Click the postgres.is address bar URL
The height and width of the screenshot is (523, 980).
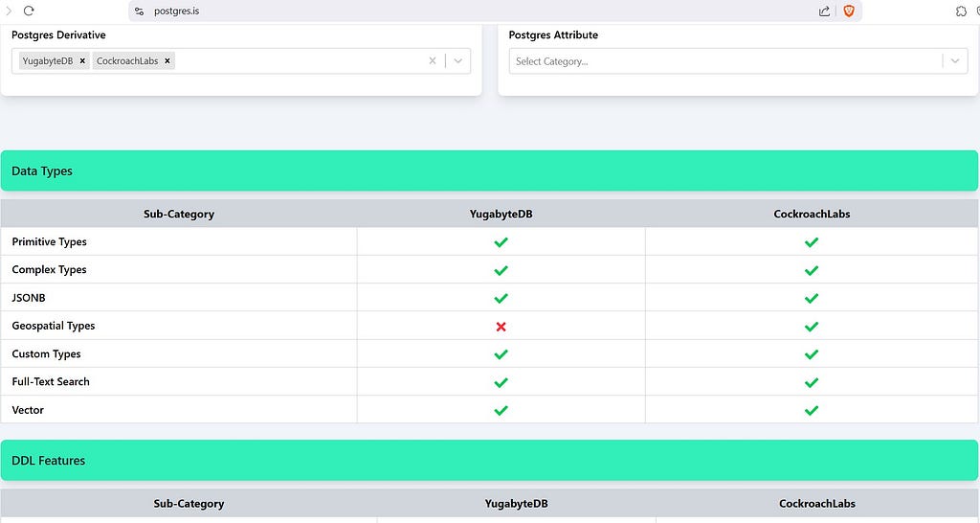click(x=176, y=11)
